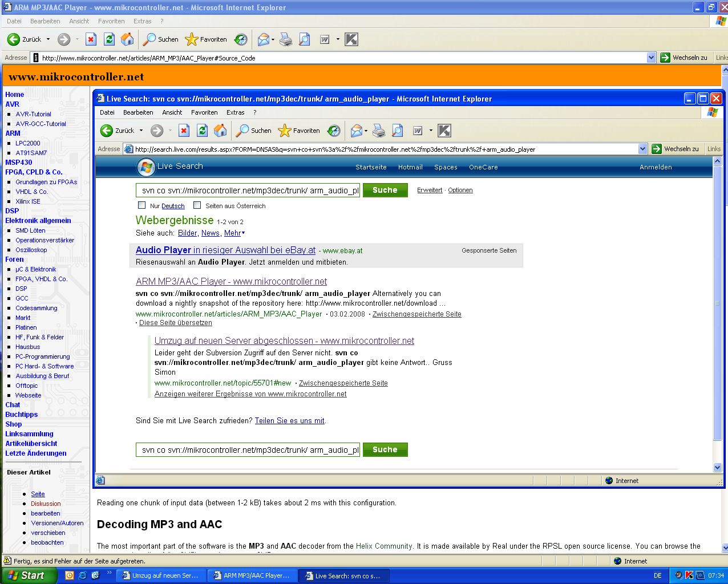Click Outlook icon in taskbar quick launch
728x584 pixels.
70,575
